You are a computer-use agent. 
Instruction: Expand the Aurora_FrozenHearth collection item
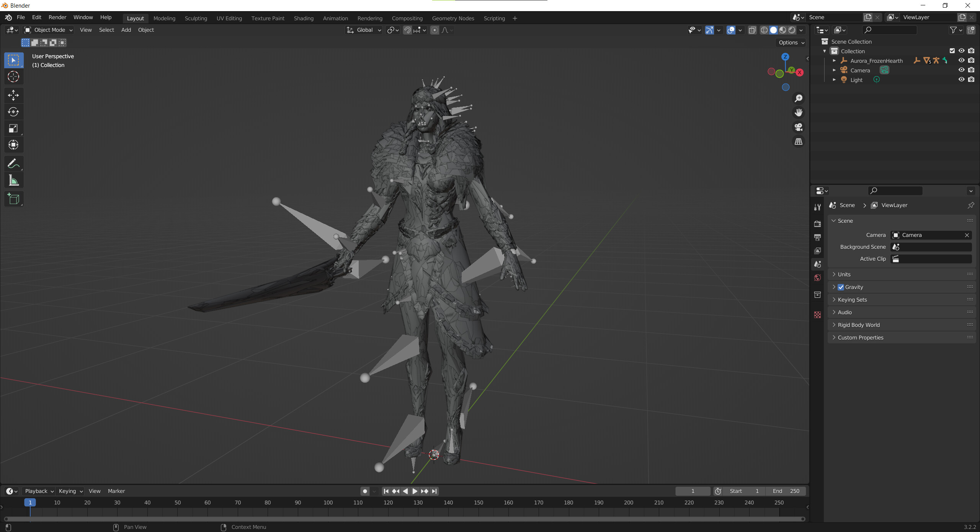(835, 60)
